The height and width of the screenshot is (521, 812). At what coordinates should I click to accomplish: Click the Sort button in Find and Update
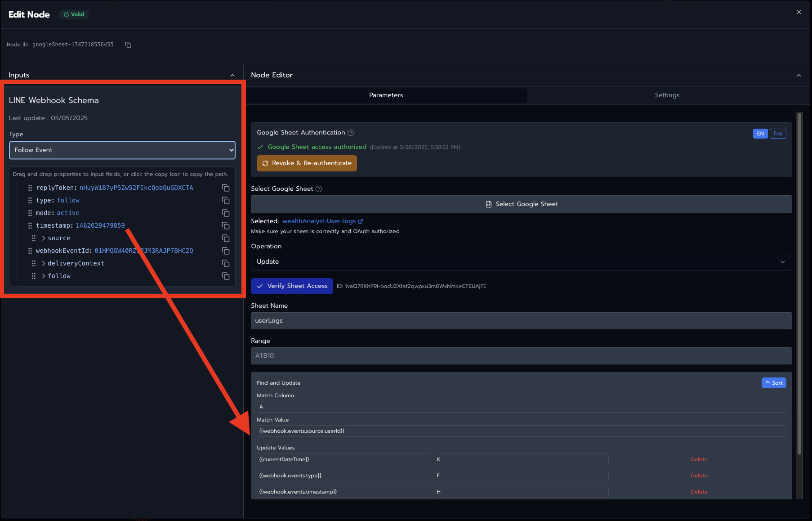tap(774, 383)
